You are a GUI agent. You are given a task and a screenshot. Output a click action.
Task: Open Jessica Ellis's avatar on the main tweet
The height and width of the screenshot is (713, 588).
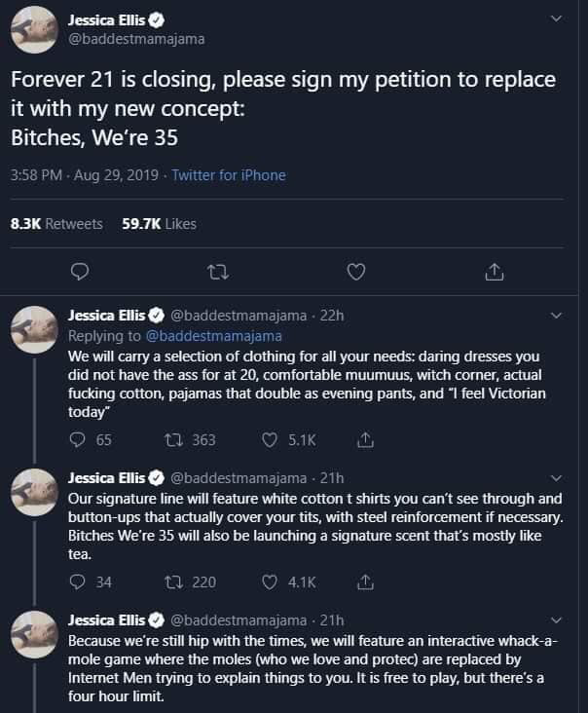click(34, 29)
